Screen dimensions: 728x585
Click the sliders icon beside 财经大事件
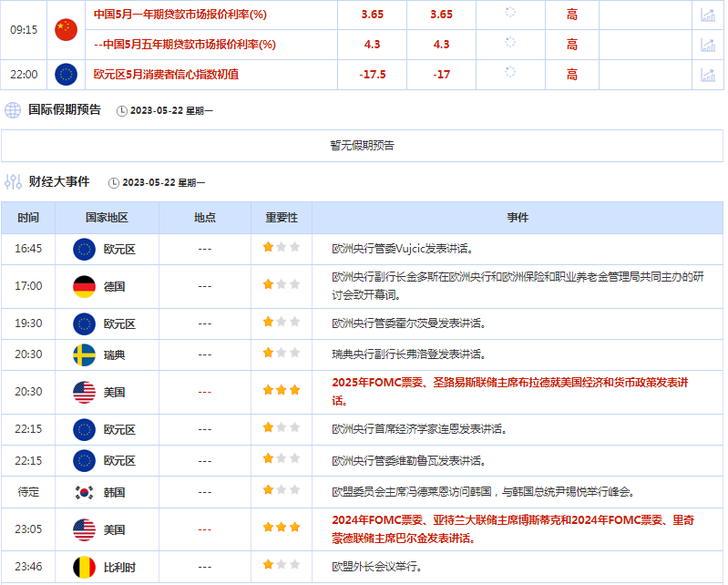coord(13,181)
